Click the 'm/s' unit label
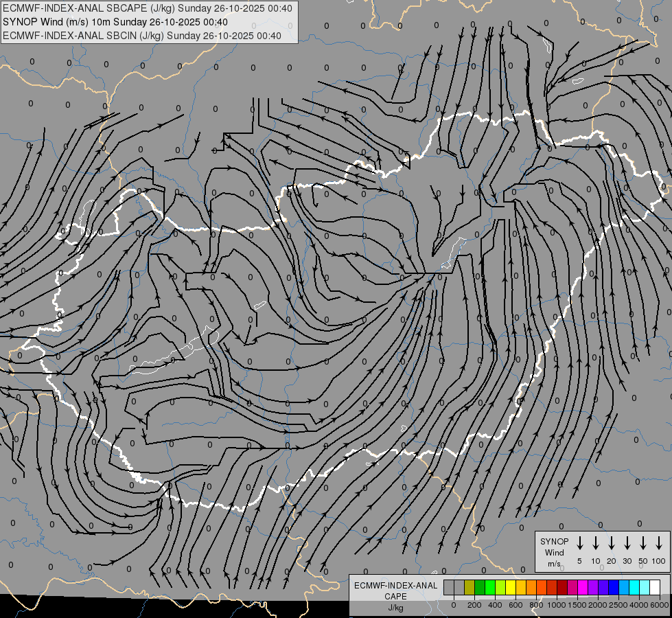Viewport: 672px width, 618px height. 554,564
